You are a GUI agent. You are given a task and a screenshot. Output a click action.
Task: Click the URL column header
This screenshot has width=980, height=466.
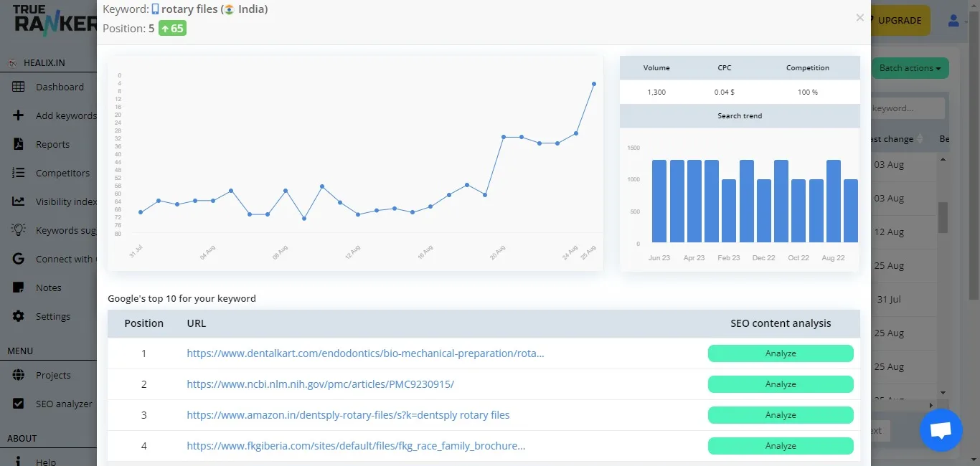pyautogui.click(x=197, y=323)
